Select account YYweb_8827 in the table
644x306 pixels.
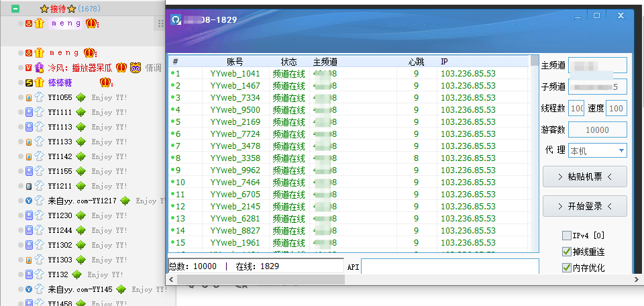click(235, 230)
